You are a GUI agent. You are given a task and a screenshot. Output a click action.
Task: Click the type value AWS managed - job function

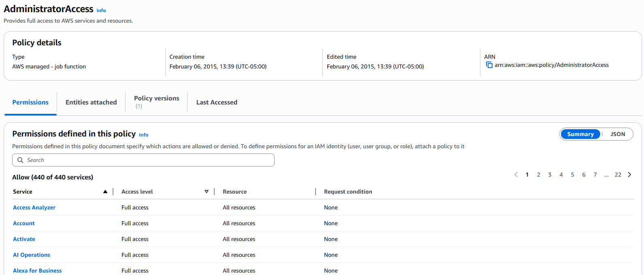(49, 66)
